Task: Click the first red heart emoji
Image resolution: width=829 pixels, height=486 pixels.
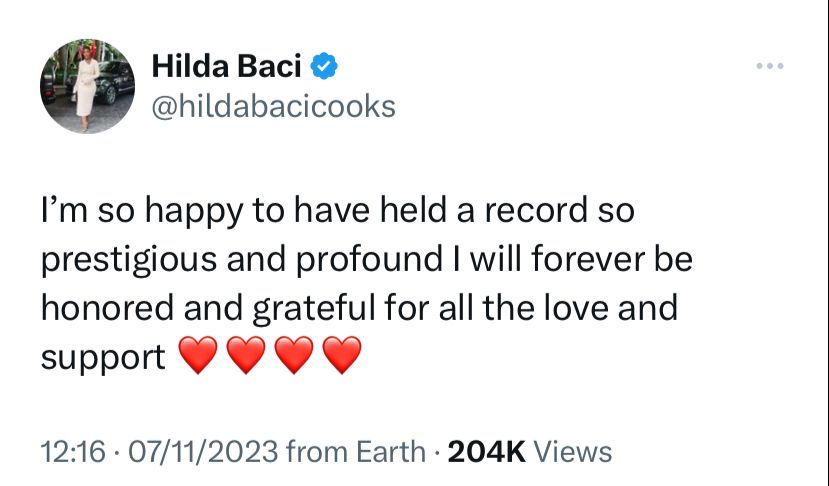Action: [198, 355]
